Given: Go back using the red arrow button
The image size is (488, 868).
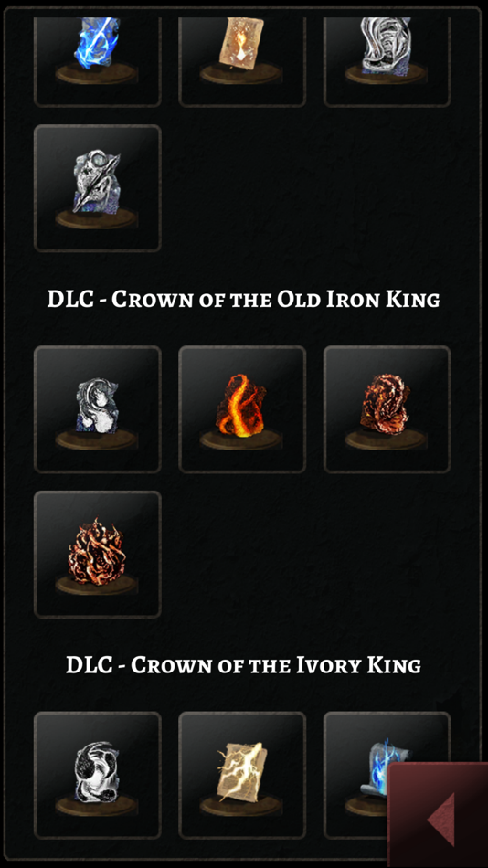Looking at the screenshot, I should 438,815.
